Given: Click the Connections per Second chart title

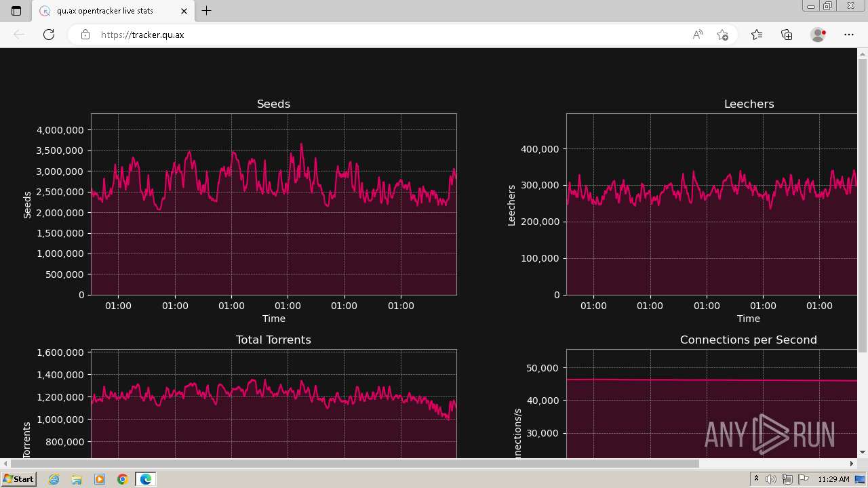Looking at the screenshot, I should click(x=749, y=340).
